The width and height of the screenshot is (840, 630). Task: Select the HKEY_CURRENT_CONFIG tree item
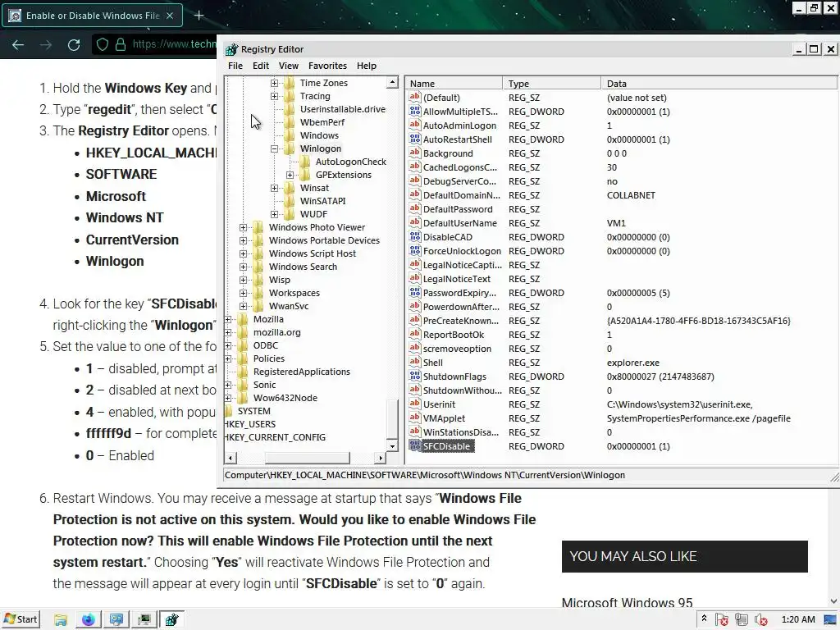pyautogui.click(x=274, y=437)
